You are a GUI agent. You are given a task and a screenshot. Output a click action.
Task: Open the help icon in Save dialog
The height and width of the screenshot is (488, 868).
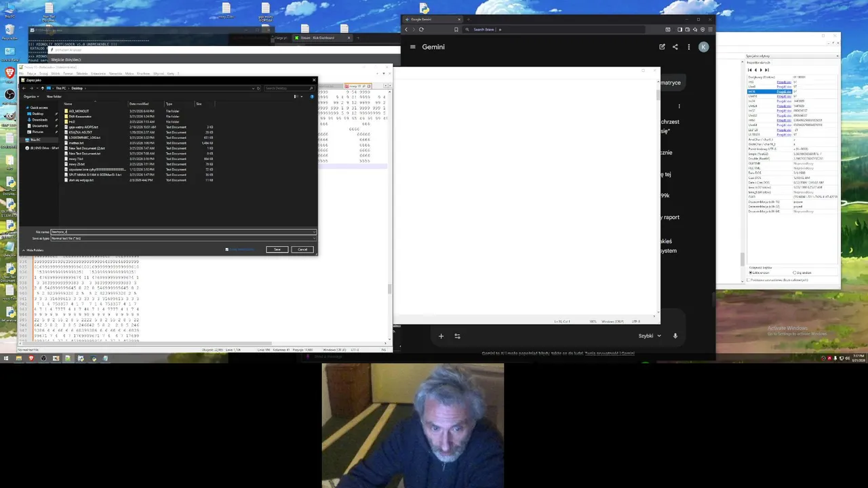312,97
